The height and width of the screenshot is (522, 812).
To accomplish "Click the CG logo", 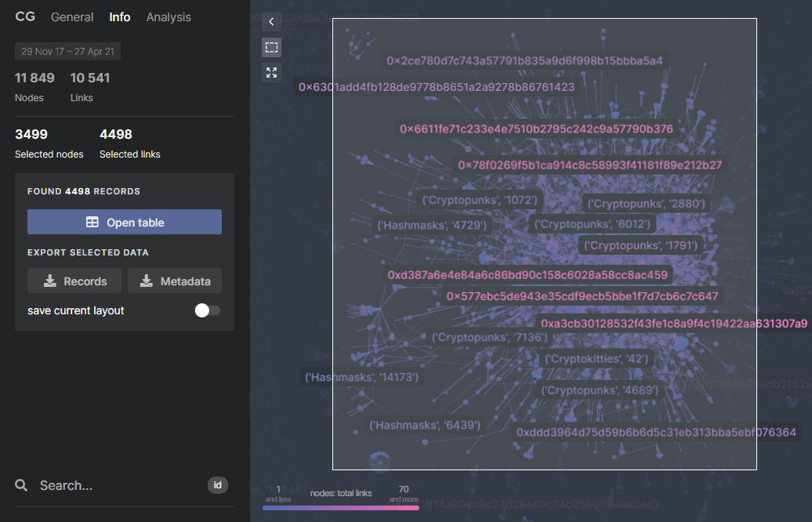I will pyautogui.click(x=25, y=16).
